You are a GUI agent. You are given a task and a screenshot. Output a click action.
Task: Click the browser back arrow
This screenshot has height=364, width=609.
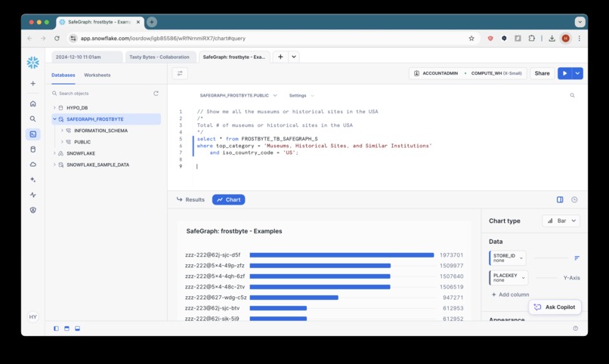click(30, 38)
